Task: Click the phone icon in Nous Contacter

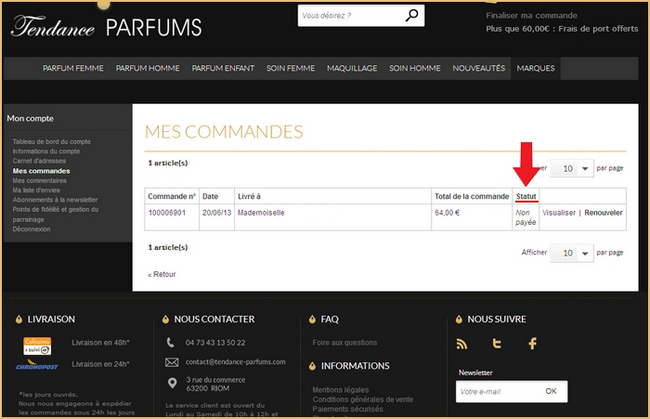Action: pyautogui.click(x=170, y=343)
